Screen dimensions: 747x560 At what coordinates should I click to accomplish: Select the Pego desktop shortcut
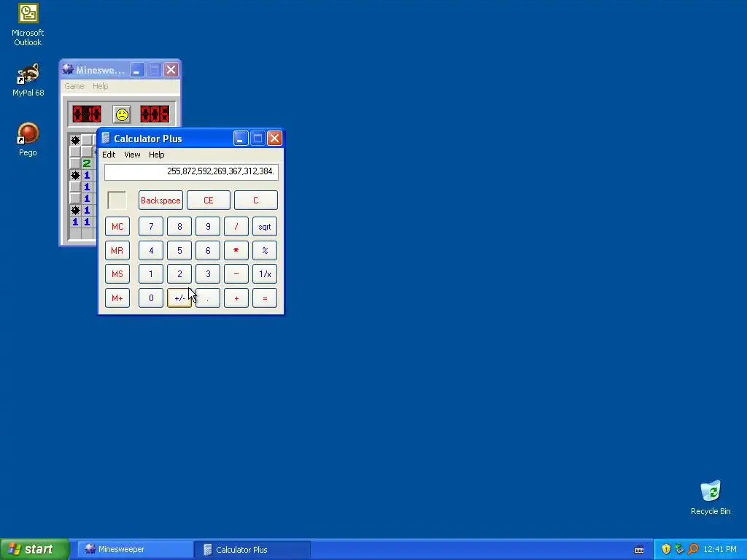click(28, 139)
